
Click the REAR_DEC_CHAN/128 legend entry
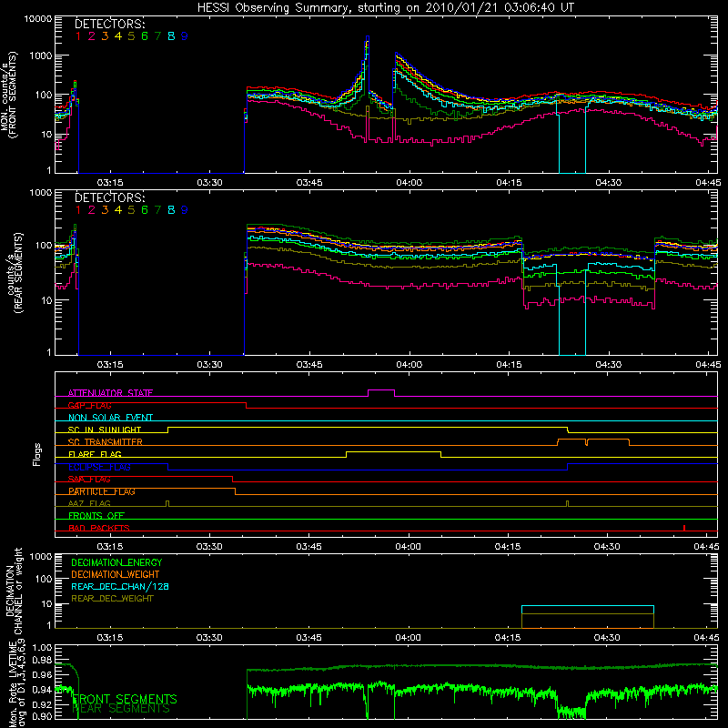point(120,586)
